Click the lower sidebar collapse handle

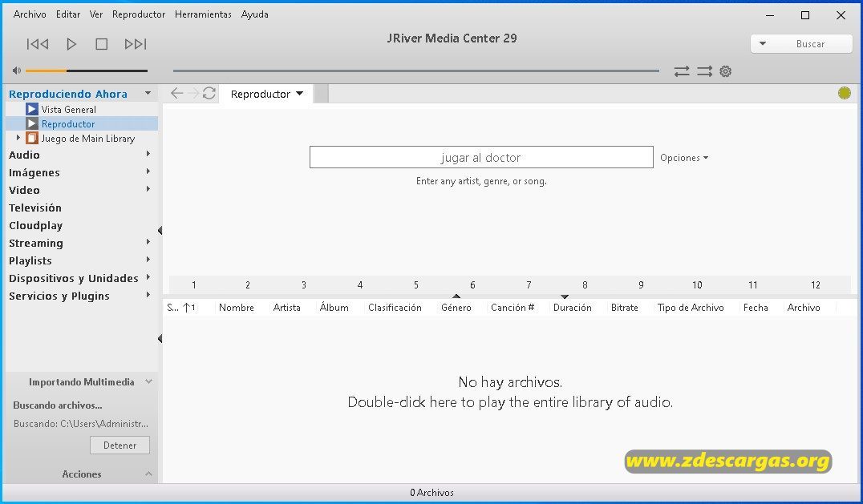click(x=160, y=339)
